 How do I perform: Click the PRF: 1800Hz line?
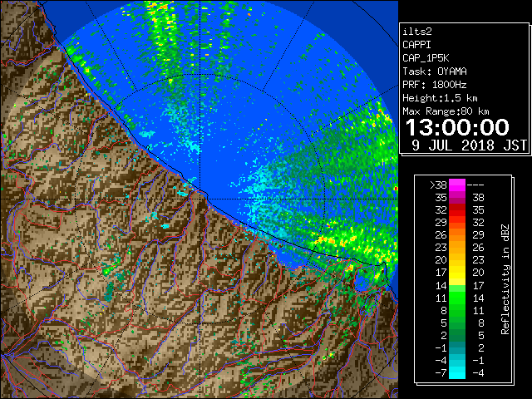(x=435, y=85)
